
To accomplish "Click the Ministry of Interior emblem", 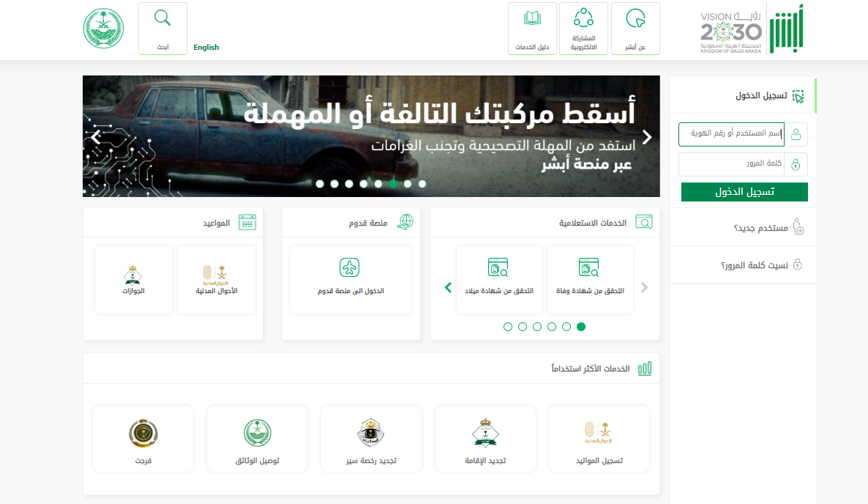I will [103, 29].
